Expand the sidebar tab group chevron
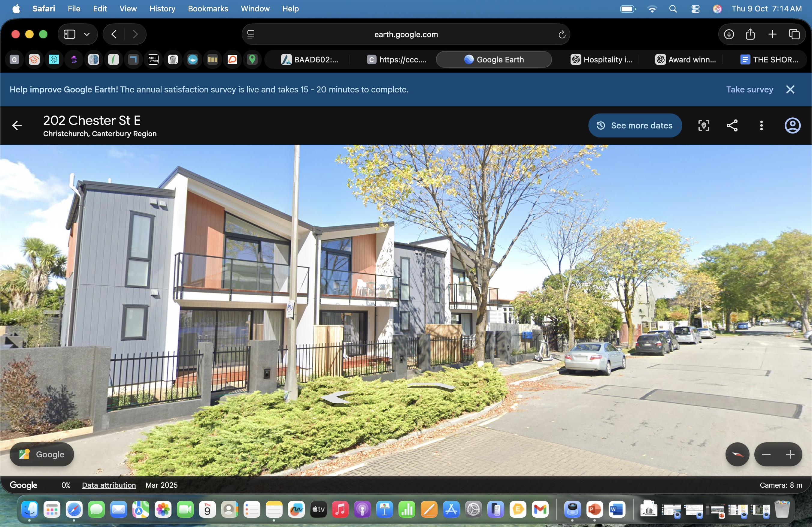Image resolution: width=812 pixels, height=527 pixels. [x=87, y=34]
